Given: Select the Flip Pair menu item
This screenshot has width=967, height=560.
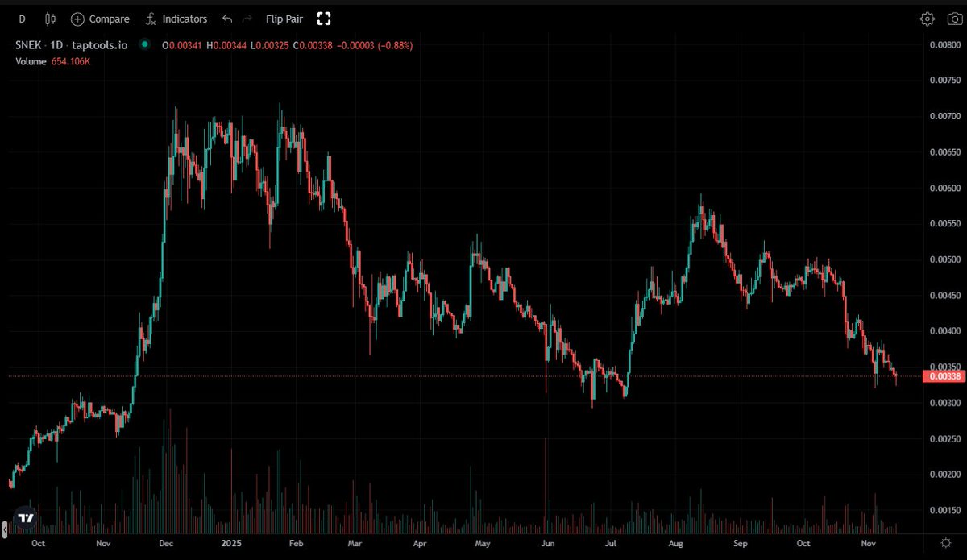Looking at the screenshot, I should coord(284,19).
